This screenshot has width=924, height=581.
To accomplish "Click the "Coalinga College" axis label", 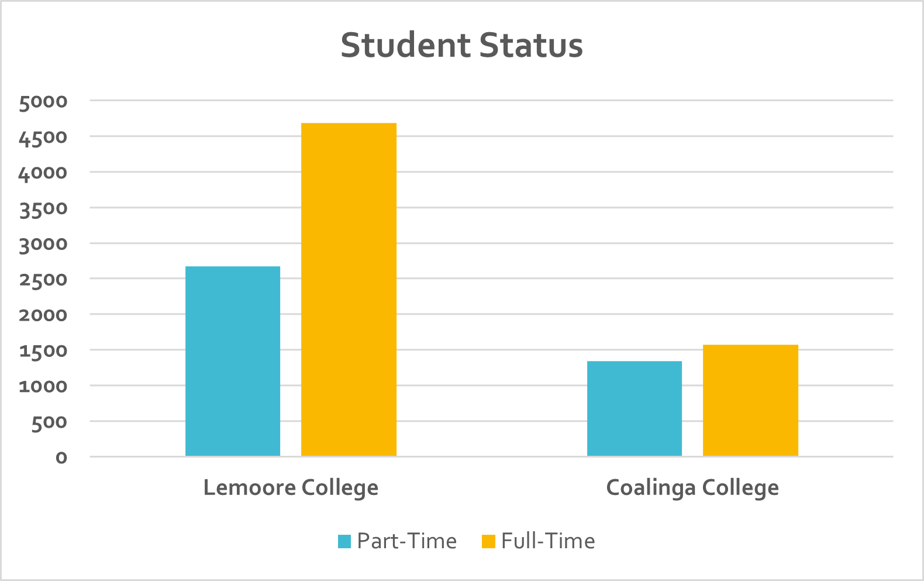I will 692,487.
